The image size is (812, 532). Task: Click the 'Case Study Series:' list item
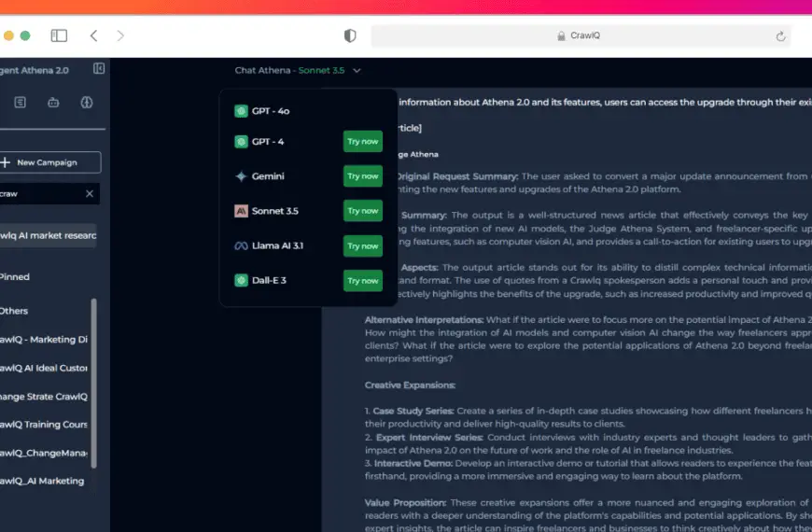(413, 411)
